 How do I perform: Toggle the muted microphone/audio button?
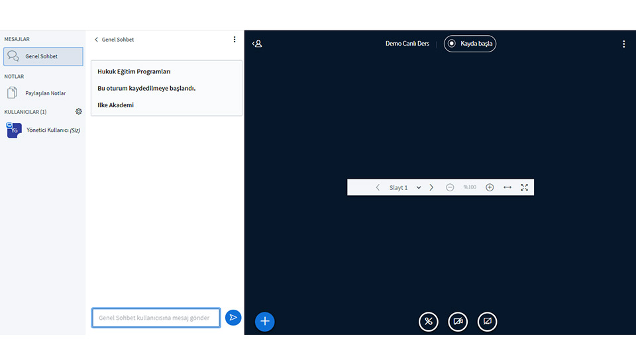pyautogui.click(x=429, y=322)
